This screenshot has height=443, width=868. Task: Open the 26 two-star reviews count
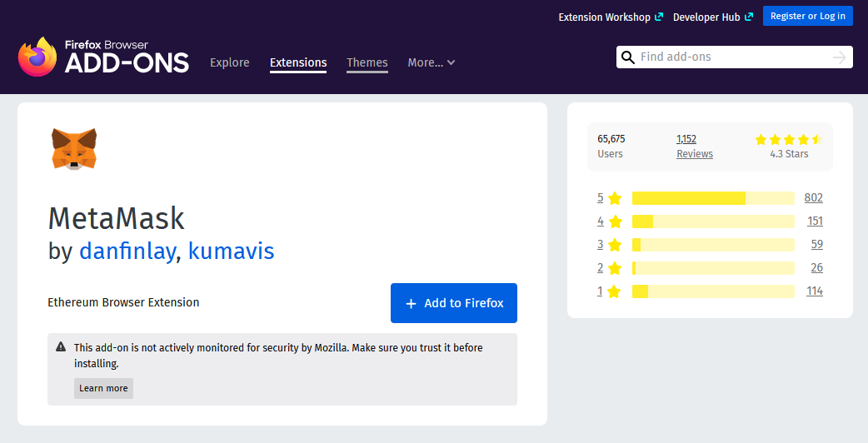(x=816, y=267)
